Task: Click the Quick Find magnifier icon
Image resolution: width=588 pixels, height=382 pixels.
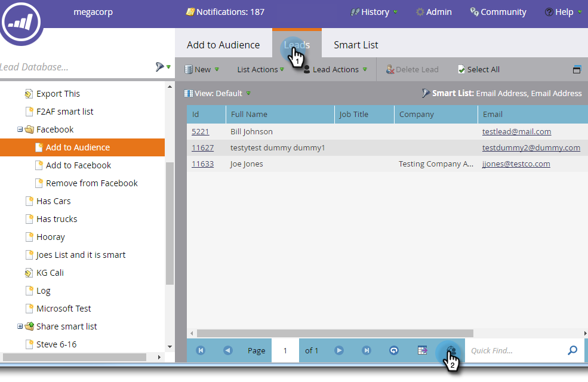Action: click(572, 350)
